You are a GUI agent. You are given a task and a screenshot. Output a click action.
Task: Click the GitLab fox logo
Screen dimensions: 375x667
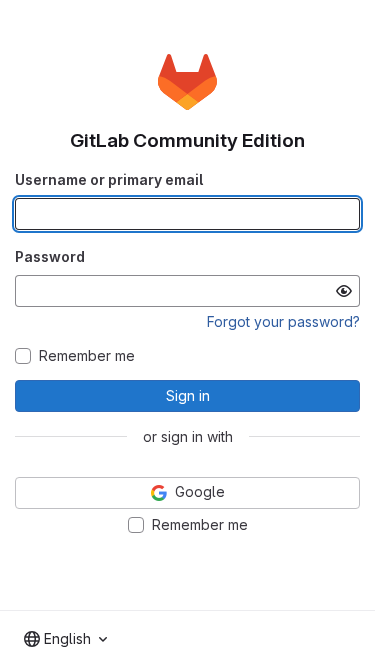pos(188,82)
